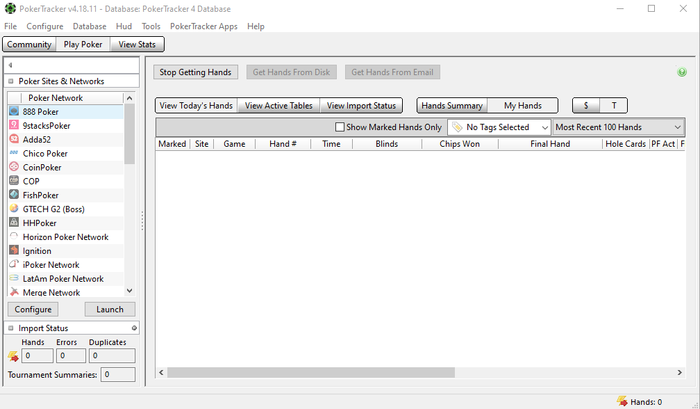Click the Poker Network list scroll up arrow
700x409 pixels.
click(x=129, y=98)
